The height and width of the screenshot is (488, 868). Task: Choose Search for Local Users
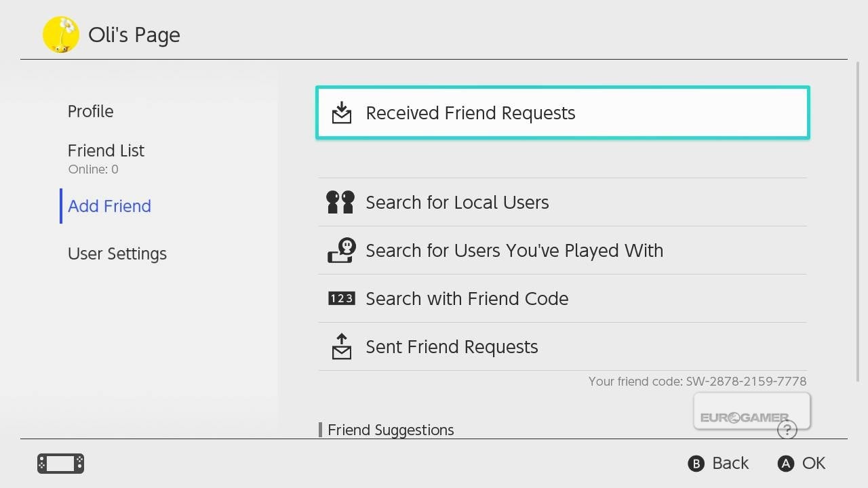(x=457, y=202)
